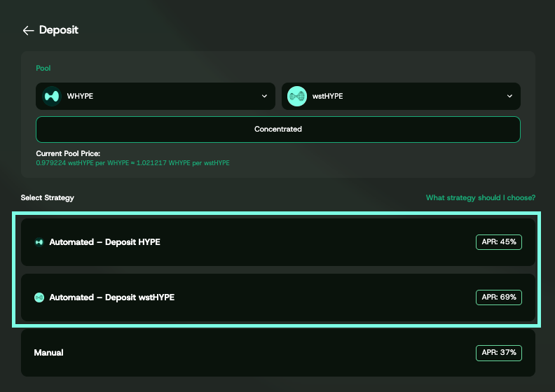555x392 pixels.
Task: Click the Pool section label
Action: [43, 68]
